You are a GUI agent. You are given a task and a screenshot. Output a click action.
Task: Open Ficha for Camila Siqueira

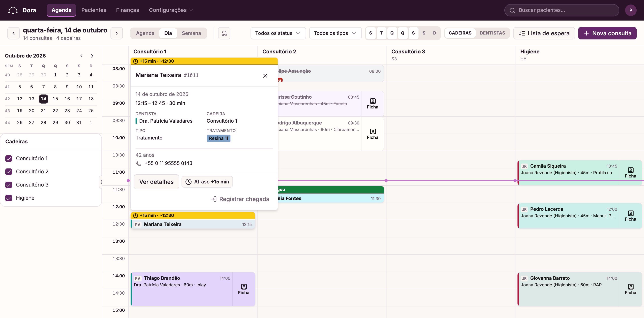tap(630, 173)
